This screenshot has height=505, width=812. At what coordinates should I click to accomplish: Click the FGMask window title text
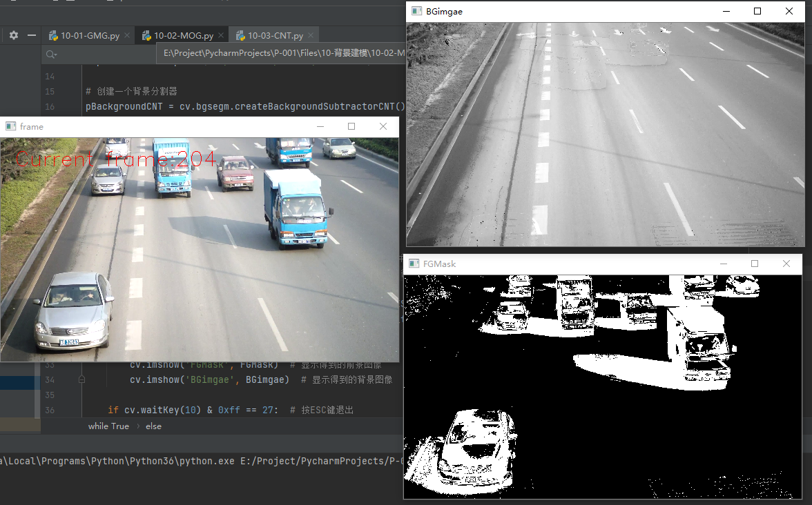point(439,264)
